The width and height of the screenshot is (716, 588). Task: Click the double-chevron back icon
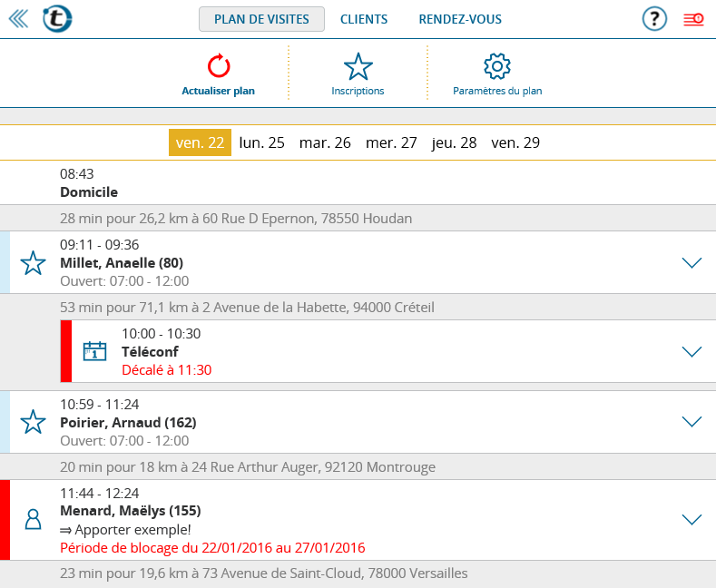click(x=18, y=19)
